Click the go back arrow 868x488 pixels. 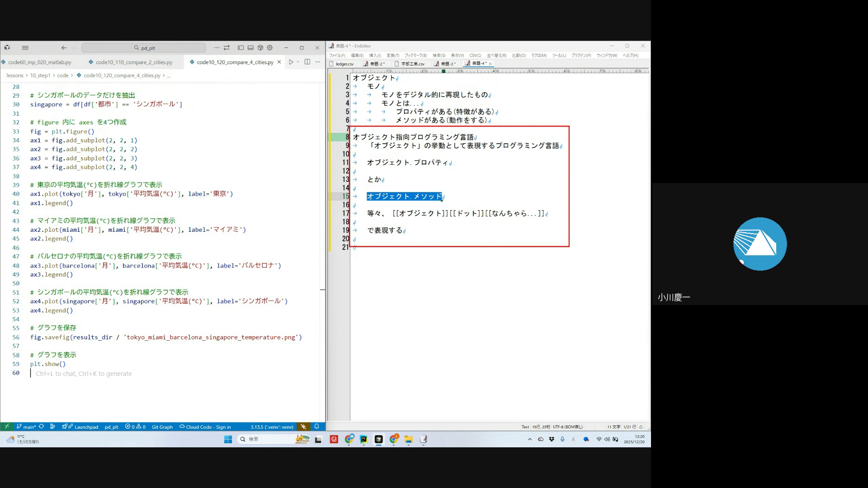coord(64,47)
